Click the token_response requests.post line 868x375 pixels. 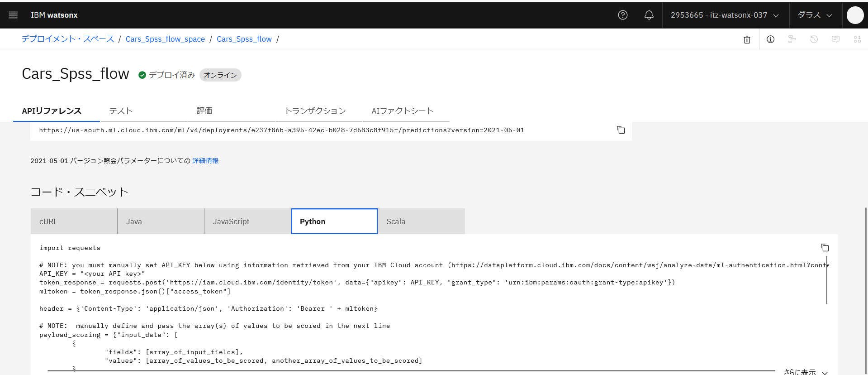pos(357,282)
